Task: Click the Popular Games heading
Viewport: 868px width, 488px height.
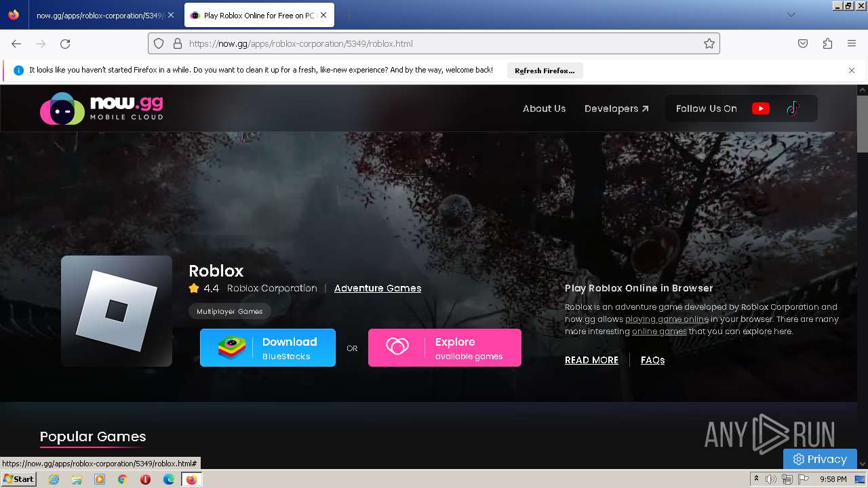Action: point(93,436)
